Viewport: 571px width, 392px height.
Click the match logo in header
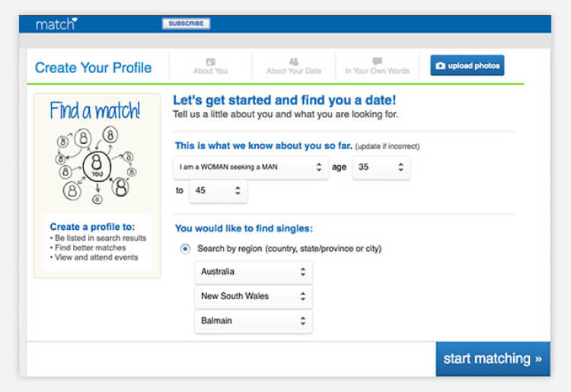[x=56, y=24]
